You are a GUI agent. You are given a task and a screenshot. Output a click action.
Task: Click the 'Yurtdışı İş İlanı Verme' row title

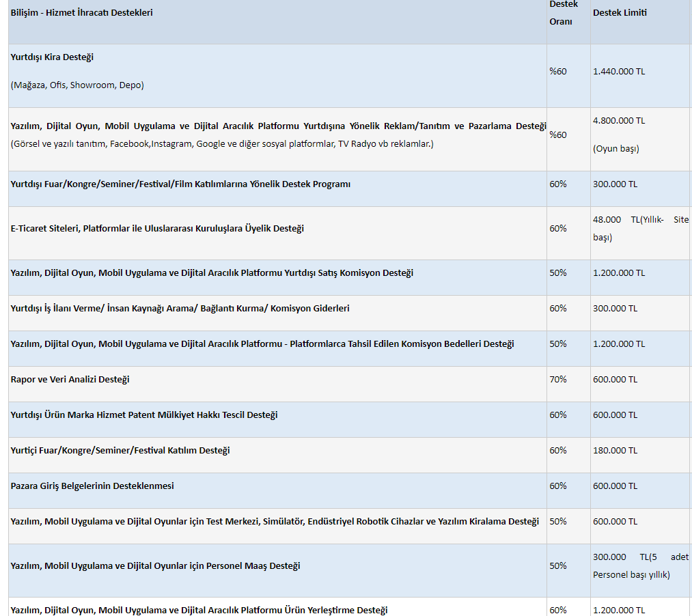[180, 309]
